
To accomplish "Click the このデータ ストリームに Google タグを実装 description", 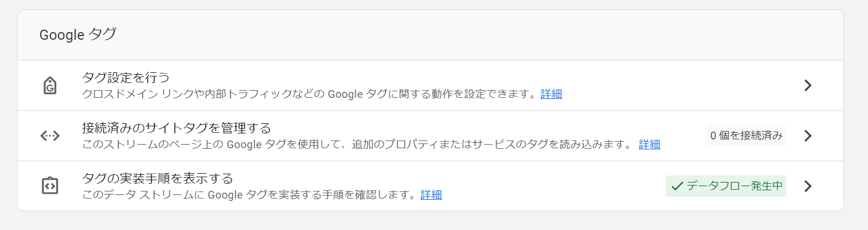I will click(x=251, y=194).
